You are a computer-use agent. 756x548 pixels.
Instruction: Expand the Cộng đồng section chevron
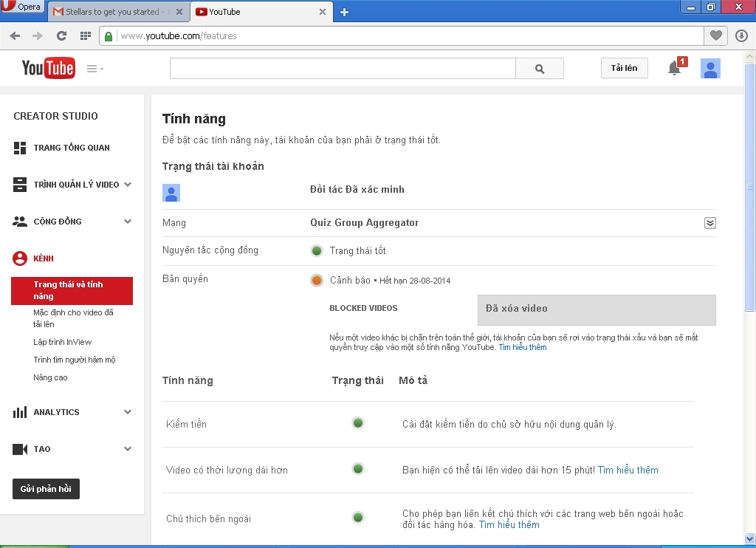click(x=128, y=222)
